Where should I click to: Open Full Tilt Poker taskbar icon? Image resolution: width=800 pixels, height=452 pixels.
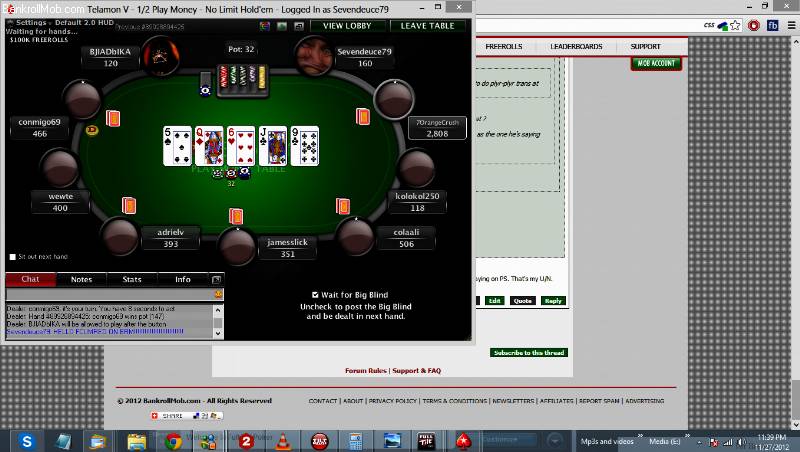coord(426,441)
